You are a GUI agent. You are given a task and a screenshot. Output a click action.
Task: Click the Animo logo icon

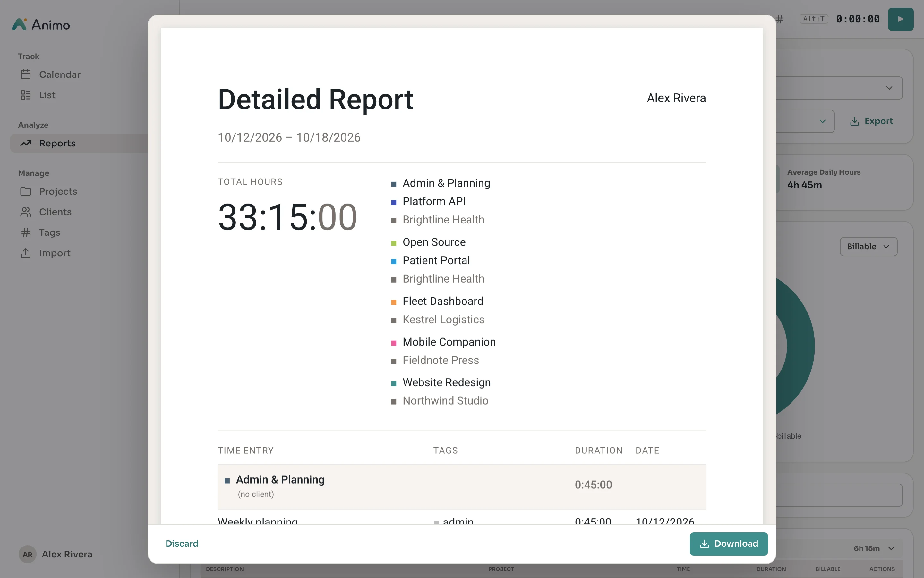pos(19,24)
